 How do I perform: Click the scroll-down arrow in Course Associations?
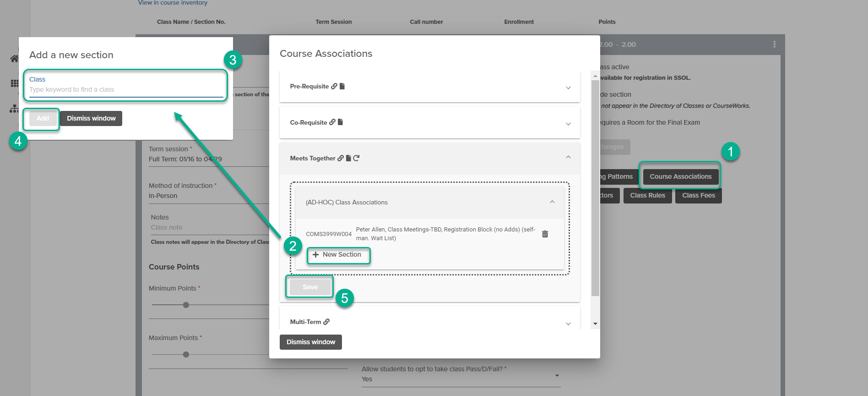(595, 324)
